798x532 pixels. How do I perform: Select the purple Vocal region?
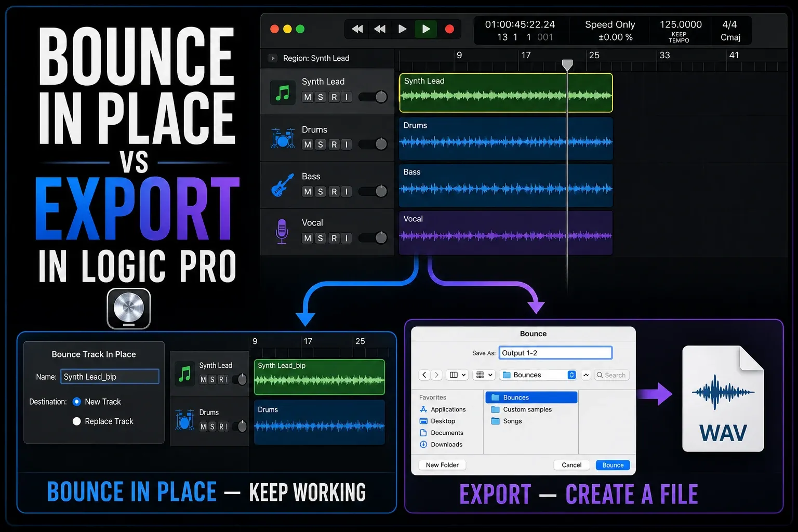click(x=506, y=232)
